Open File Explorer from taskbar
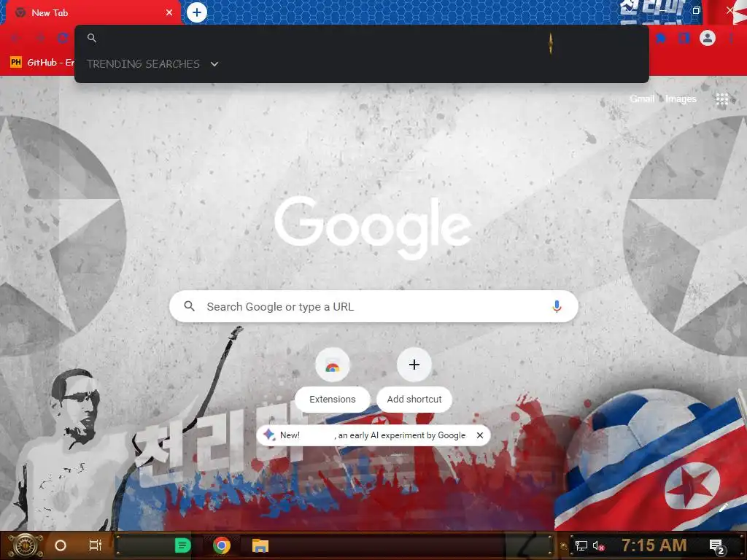Viewport: 747px width, 560px height. pyautogui.click(x=260, y=545)
